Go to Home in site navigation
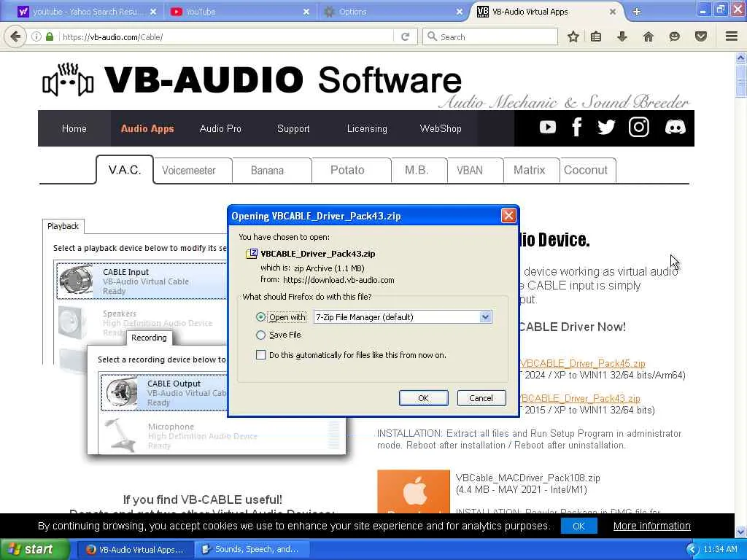The height and width of the screenshot is (560, 747). [x=74, y=128]
